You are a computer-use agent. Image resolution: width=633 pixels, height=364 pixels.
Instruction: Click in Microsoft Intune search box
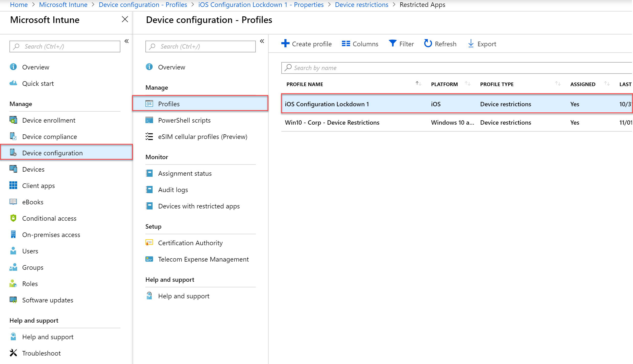(65, 46)
